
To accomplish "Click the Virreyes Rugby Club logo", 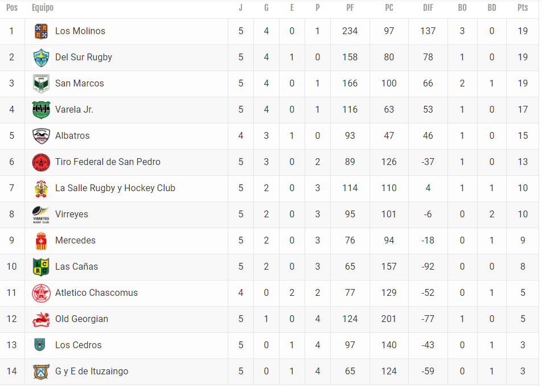I will (41, 214).
